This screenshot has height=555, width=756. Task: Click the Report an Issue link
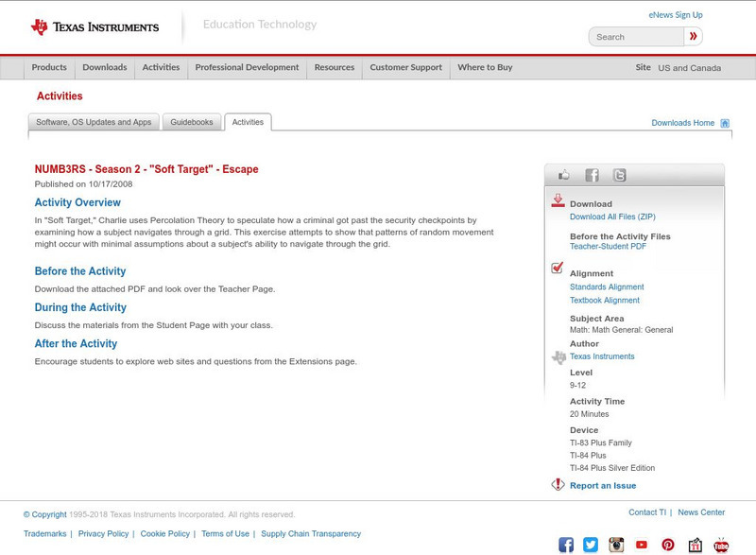(603, 486)
